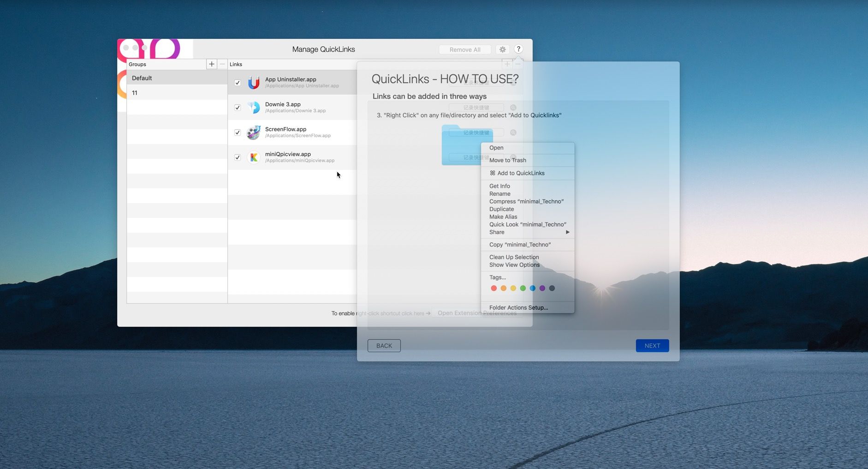This screenshot has height=469, width=868.
Task: Click the App Uninstaller magnet icon
Action: (254, 83)
